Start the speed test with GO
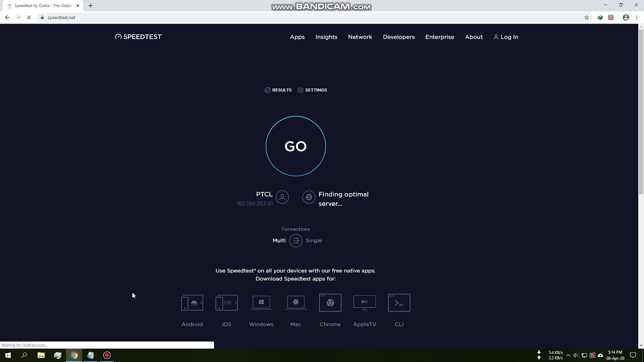The image size is (644, 362). (x=296, y=146)
